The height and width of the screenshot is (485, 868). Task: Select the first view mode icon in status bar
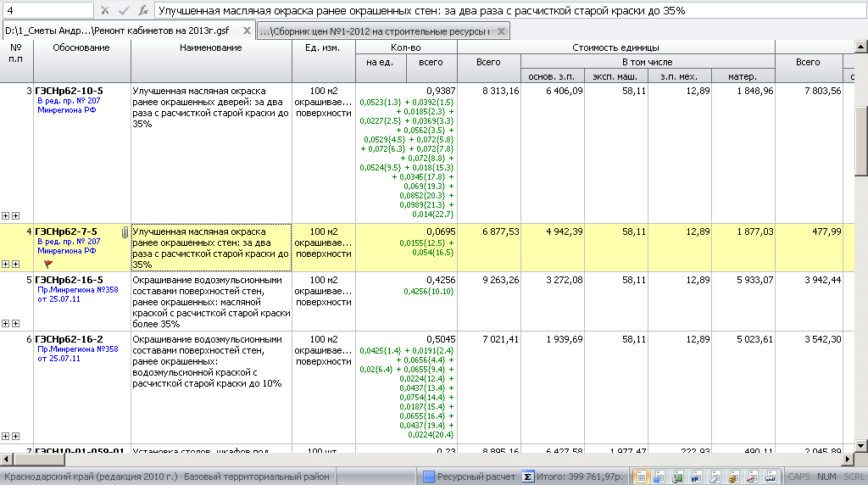tap(643, 477)
